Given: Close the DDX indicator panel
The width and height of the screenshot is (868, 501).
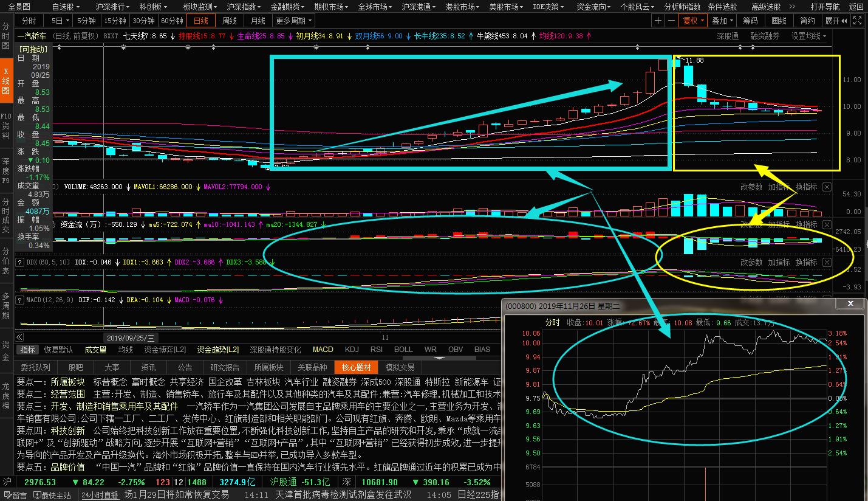Looking at the screenshot, I should tap(827, 262).
